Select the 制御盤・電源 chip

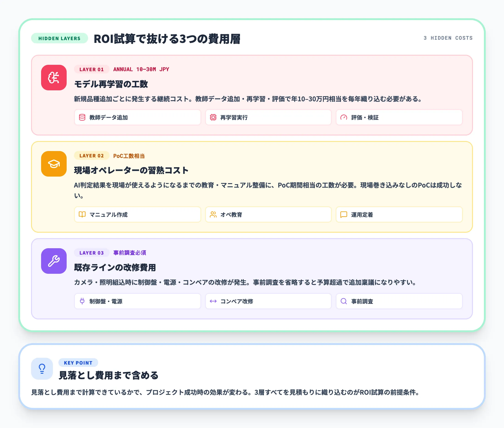137,301
